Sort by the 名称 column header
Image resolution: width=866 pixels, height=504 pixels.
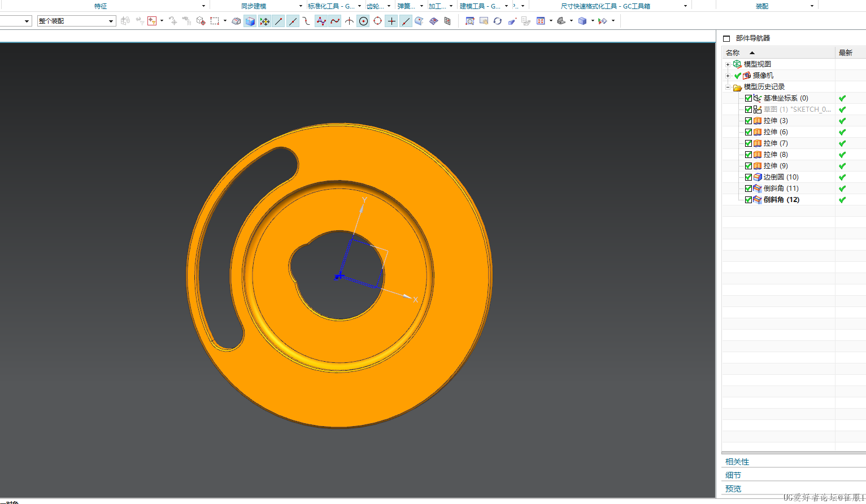tap(778, 52)
